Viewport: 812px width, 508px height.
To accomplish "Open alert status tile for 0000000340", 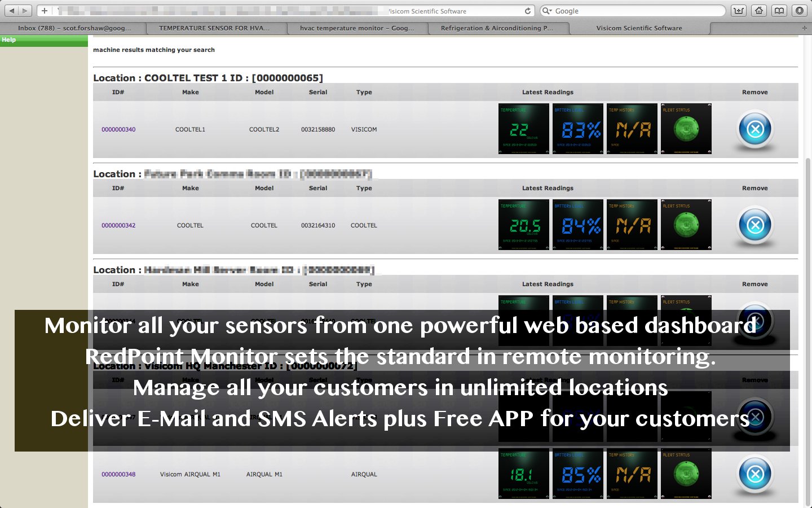I will [686, 129].
